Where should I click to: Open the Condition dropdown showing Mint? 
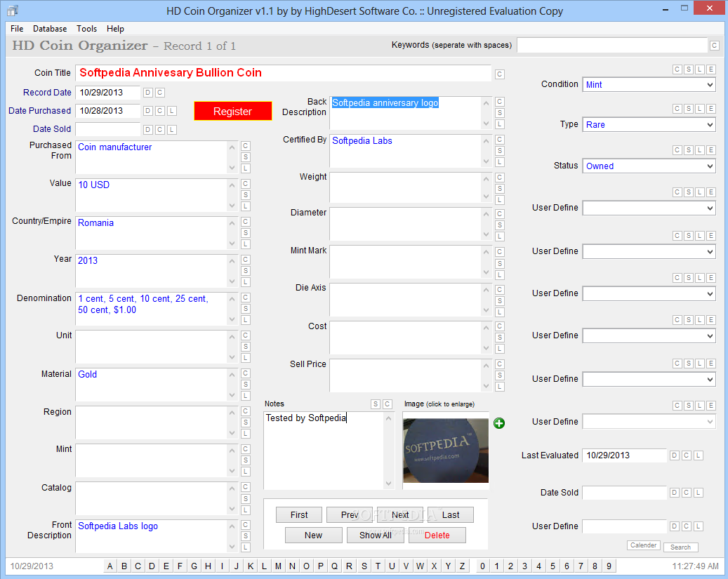pos(649,85)
